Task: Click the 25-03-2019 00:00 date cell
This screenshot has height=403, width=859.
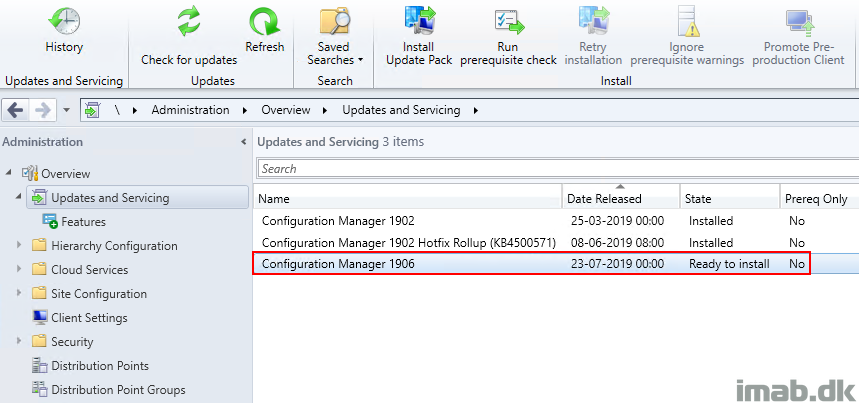Action: coord(617,221)
